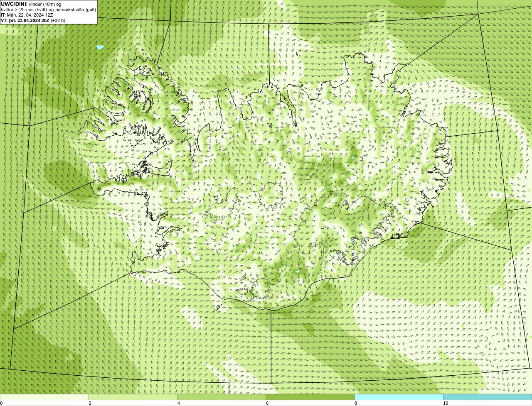Click the 'IT: Mán. 22. 04. 2024 12Z' line
The width and height of the screenshot is (532, 406).
pos(27,15)
